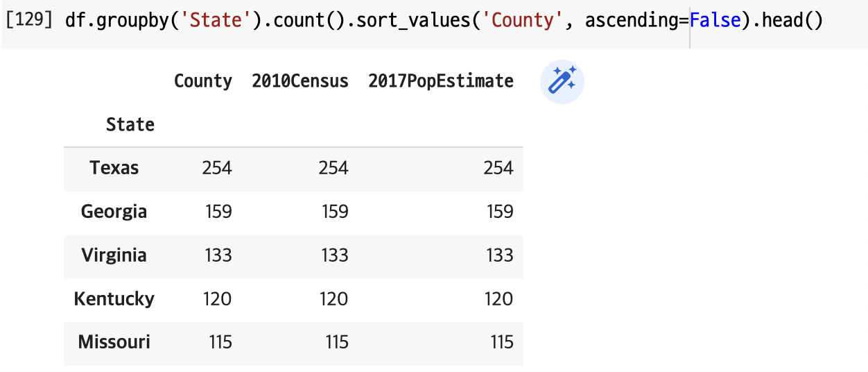Click Texas County value 254
This screenshot has width=868, height=372.
coord(217,168)
